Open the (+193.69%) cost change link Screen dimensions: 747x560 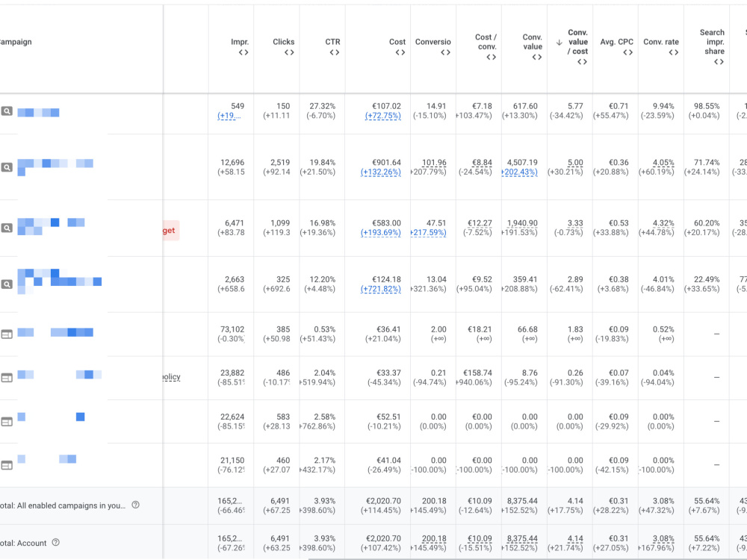[x=381, y=232]
